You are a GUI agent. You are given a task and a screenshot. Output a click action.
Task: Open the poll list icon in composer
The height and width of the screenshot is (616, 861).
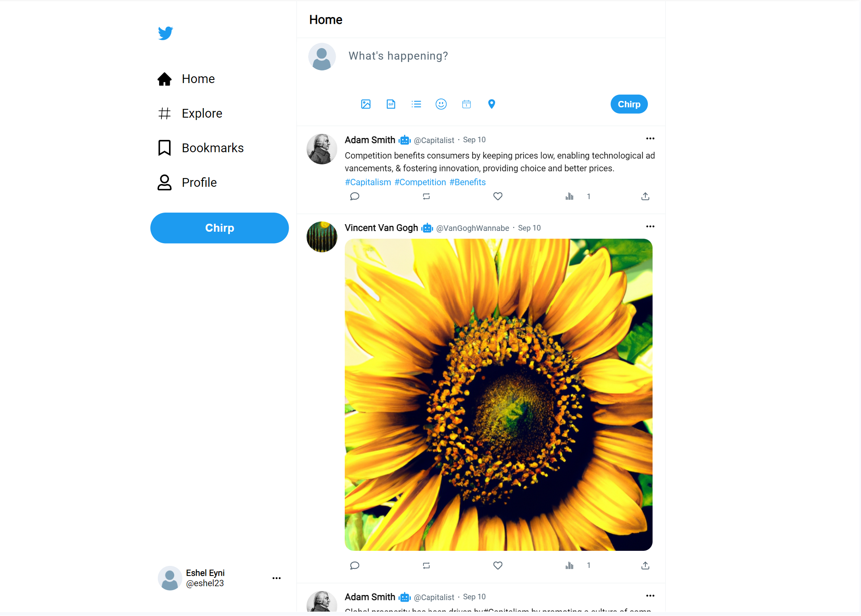416,104
